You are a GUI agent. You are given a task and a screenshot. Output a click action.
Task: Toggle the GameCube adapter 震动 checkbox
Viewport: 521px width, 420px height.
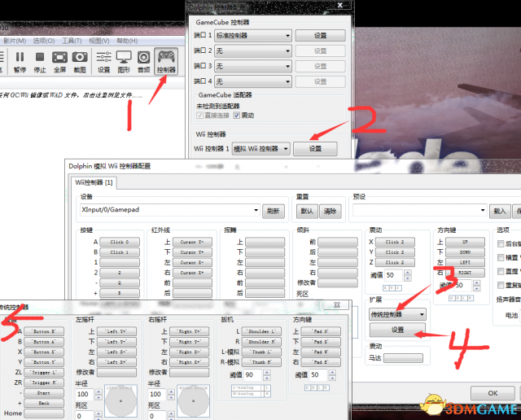[x=236, y=116]
